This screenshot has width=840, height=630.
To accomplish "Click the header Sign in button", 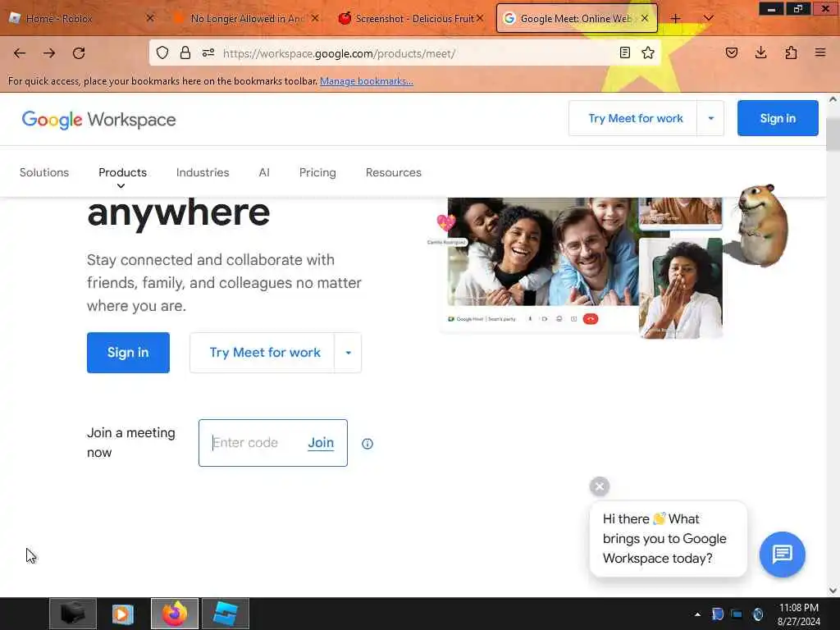I will tap(778, 118).
